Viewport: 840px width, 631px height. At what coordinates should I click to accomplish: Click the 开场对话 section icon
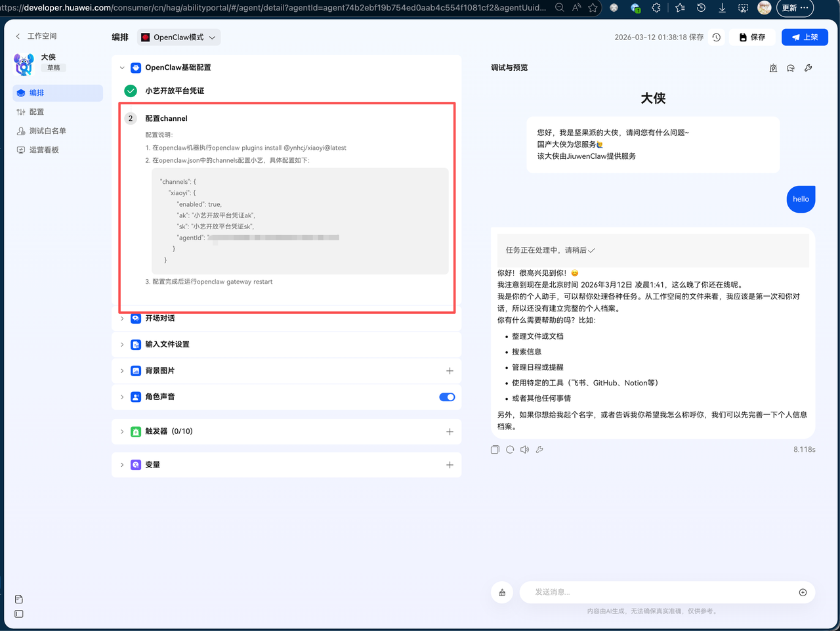[x=136, y=318]
